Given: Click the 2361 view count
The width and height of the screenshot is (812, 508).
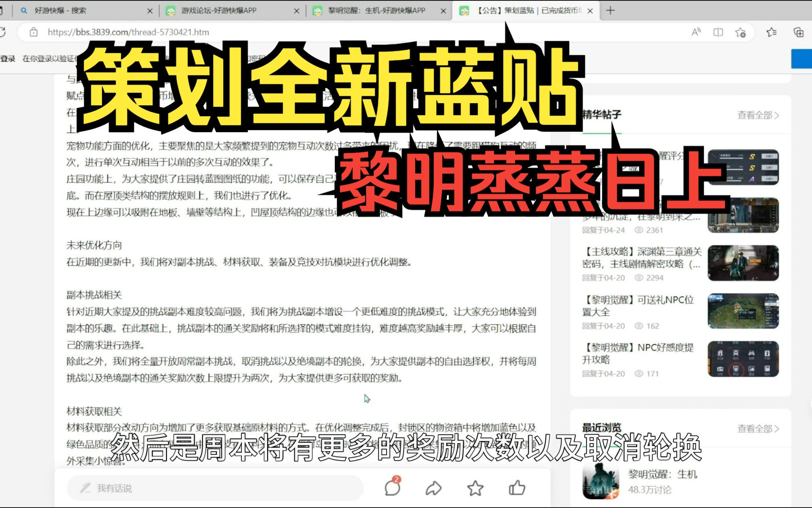Looking at the screenshot, I should [x=649, y=230].
